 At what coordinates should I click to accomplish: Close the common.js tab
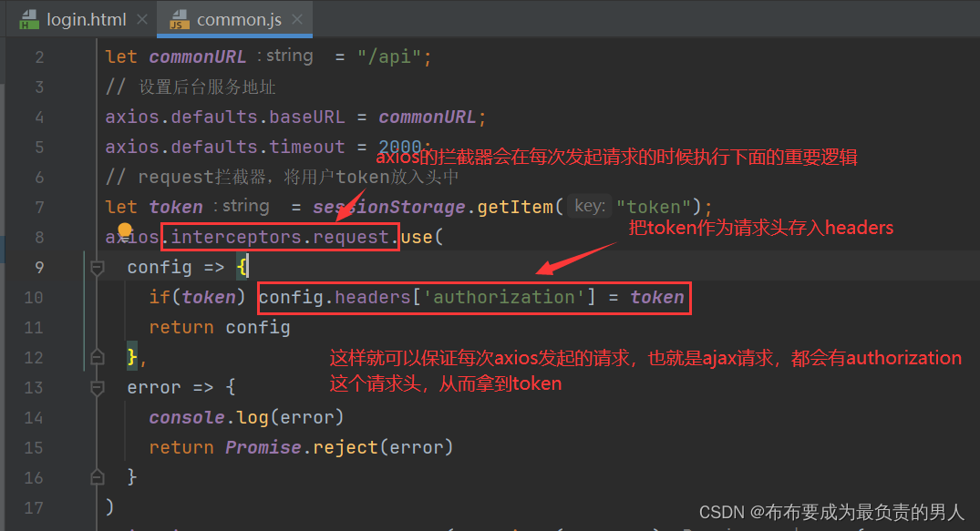coord(297,16)
